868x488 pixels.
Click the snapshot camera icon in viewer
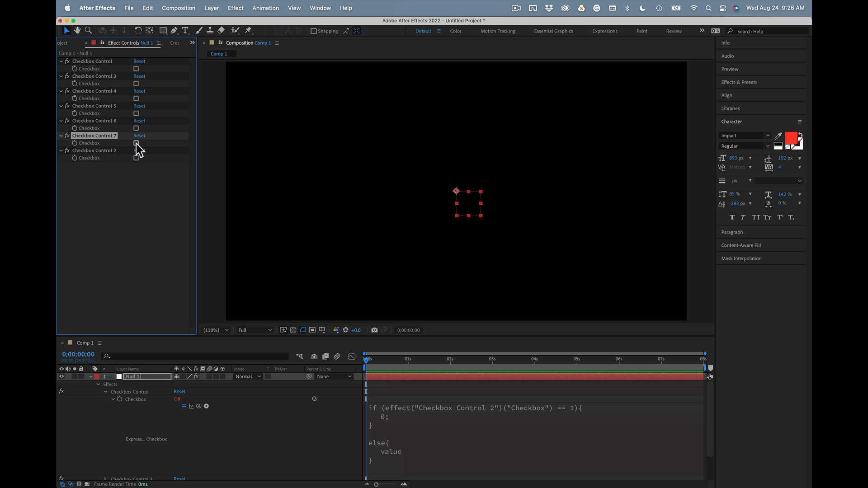pyautogui.click(x=374, y=330)
